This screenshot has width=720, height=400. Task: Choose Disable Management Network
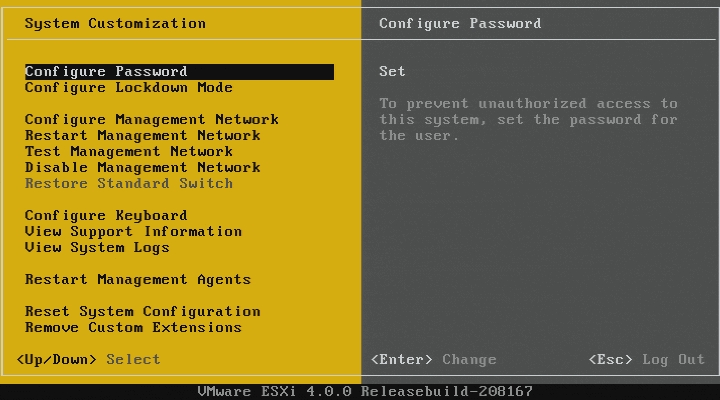142,168
